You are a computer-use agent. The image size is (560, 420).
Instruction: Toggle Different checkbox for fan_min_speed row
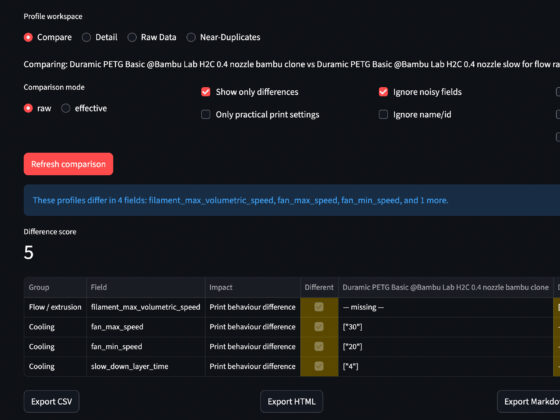[319, 346]
